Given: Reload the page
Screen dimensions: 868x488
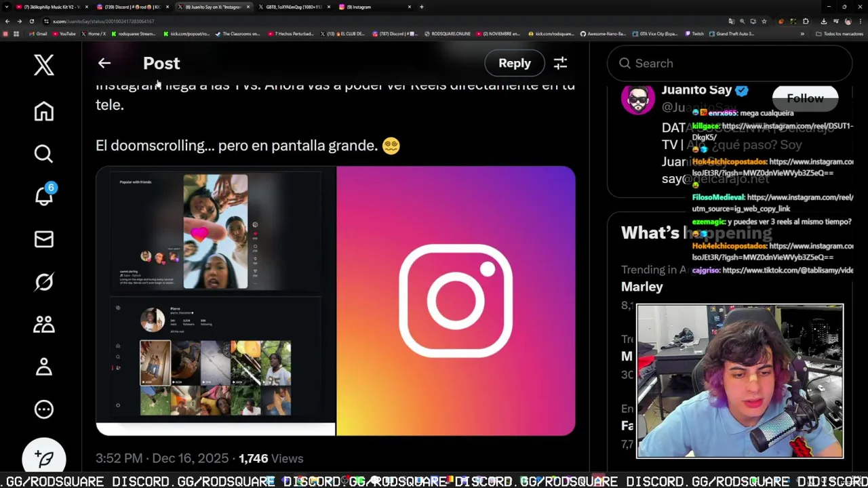Looking at the screenshot, I should [x=32, y=21].
